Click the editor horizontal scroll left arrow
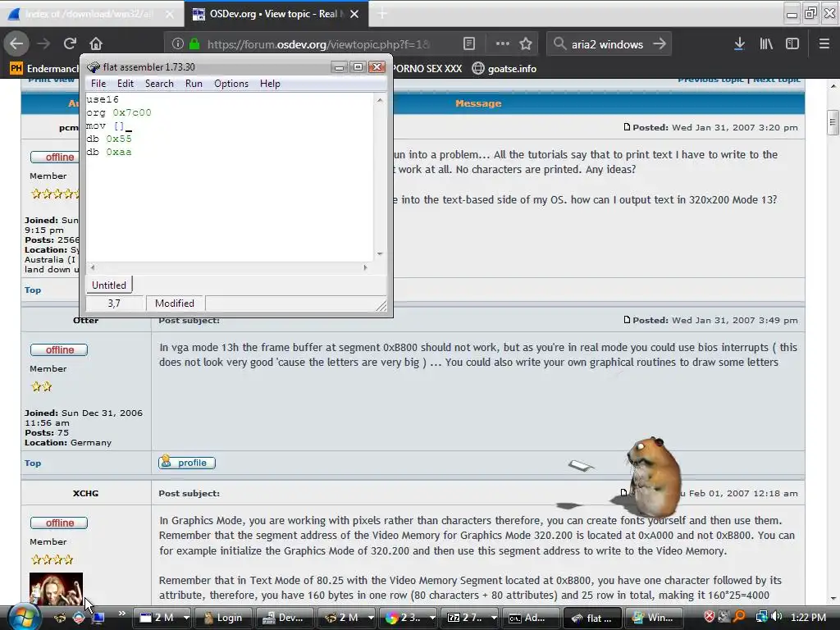Image resolution: width=840 pixels, height=630 pixels. (93, 267)
